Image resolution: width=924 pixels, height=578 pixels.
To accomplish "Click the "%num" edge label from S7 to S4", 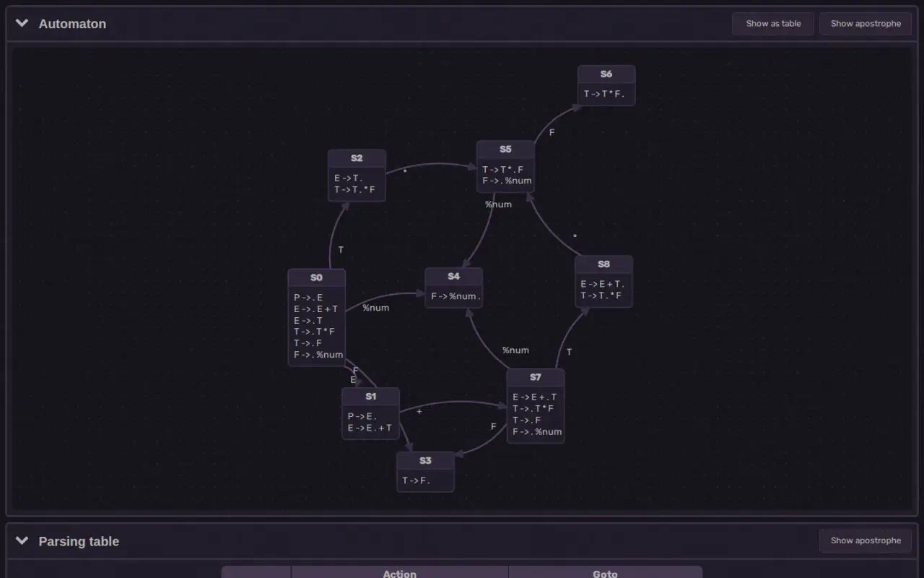I will [515, 350].
